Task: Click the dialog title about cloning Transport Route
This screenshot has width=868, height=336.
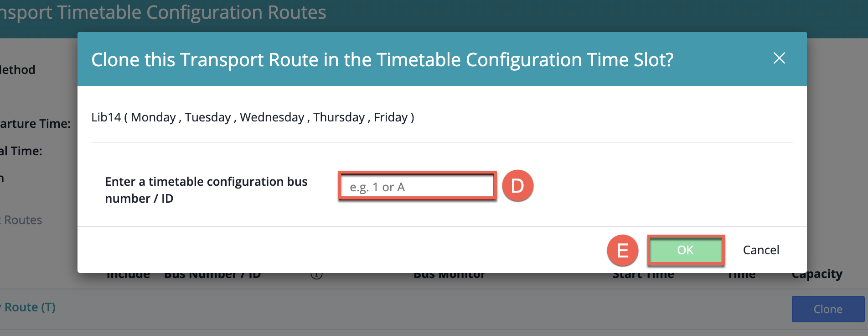Action: pyautogui.click(x=382, y=60)
